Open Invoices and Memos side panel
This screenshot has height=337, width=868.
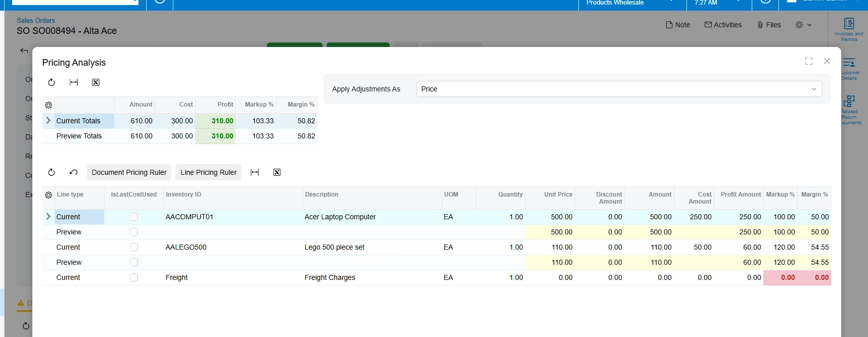[849, 29]
